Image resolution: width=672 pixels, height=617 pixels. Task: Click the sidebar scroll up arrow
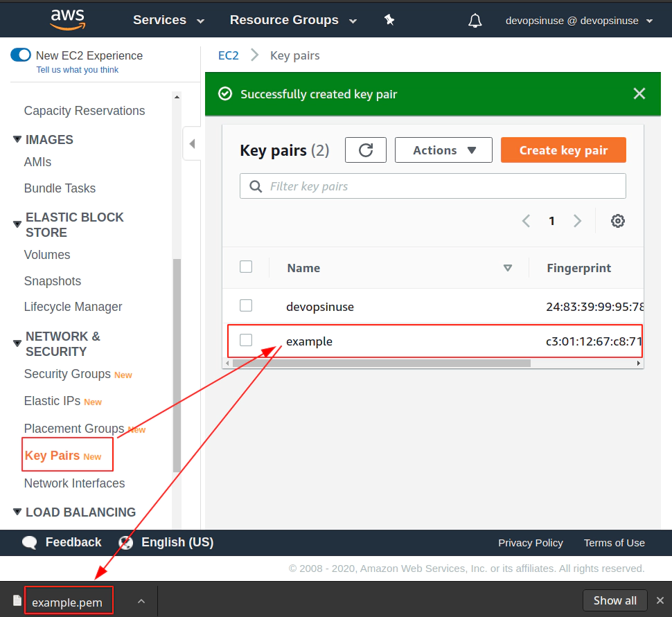pyautogui.click(x=177, y=97)
